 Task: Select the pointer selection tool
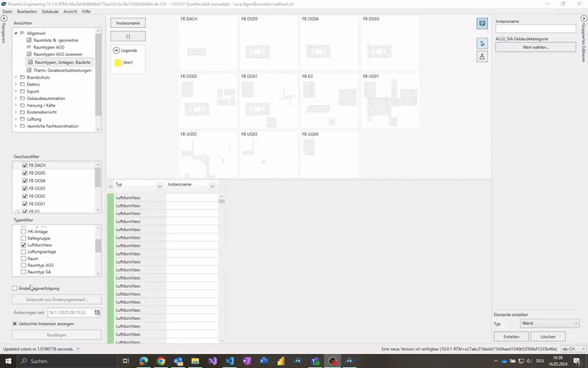click(482, 43)
